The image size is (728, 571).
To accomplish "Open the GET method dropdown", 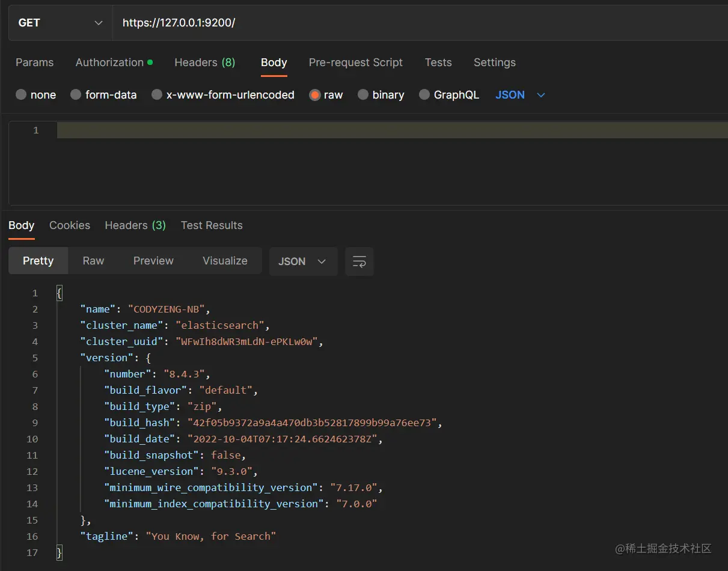I will [60, 23].
